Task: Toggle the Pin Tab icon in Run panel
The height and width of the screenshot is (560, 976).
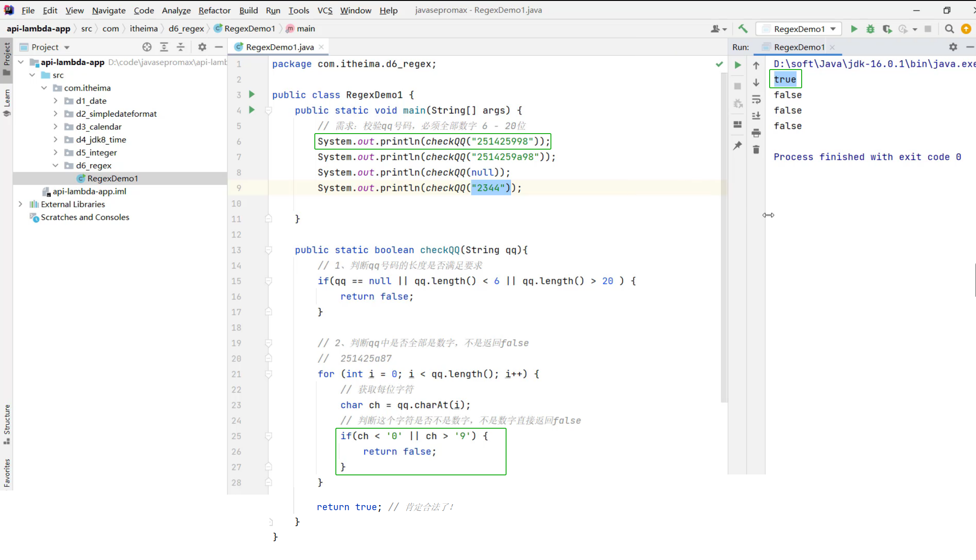Action: (x=738, y=146)
